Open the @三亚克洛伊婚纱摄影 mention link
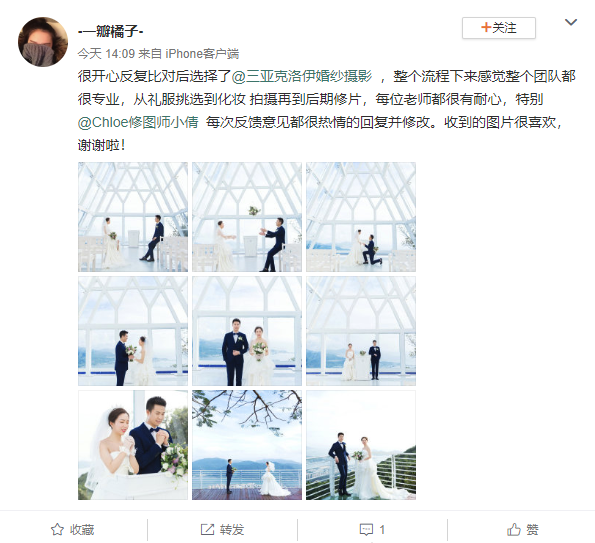The image size is (595, 543). click(302, 77)
